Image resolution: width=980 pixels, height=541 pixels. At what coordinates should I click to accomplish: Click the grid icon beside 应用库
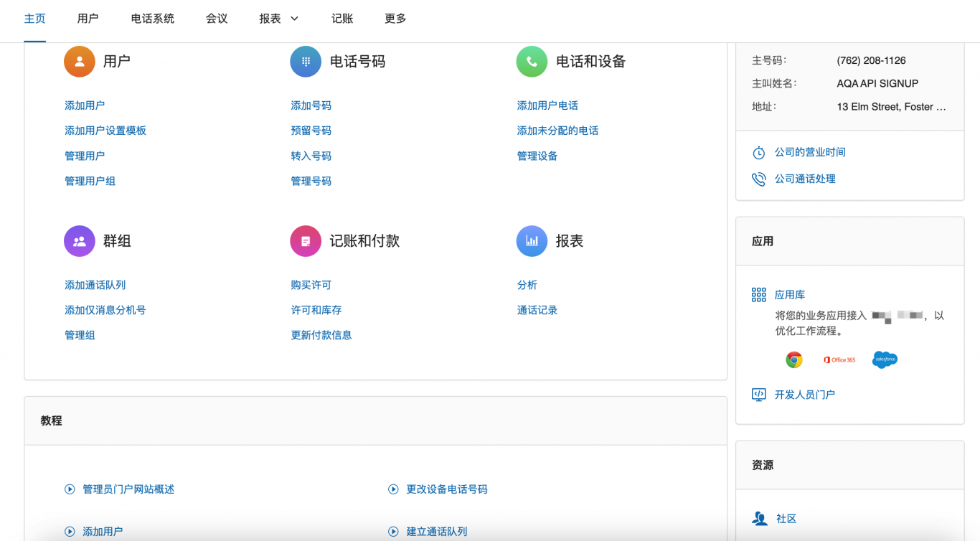(758, 295)
